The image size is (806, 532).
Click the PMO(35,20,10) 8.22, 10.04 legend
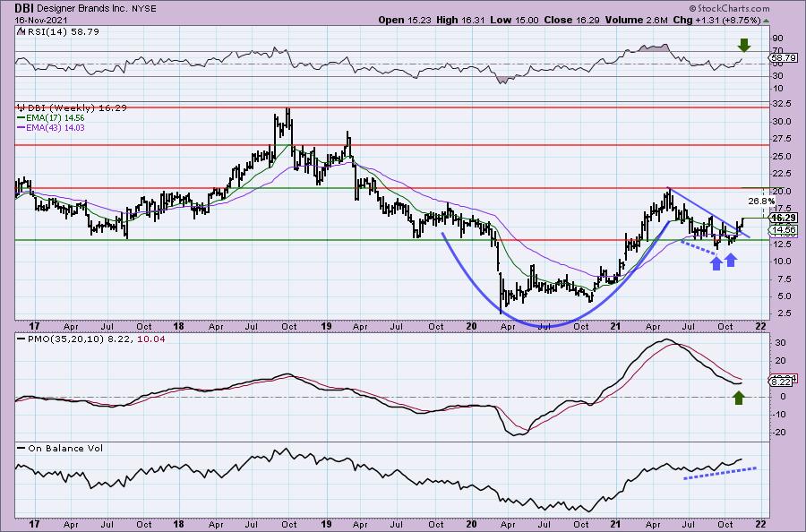[x=92, y=339]
